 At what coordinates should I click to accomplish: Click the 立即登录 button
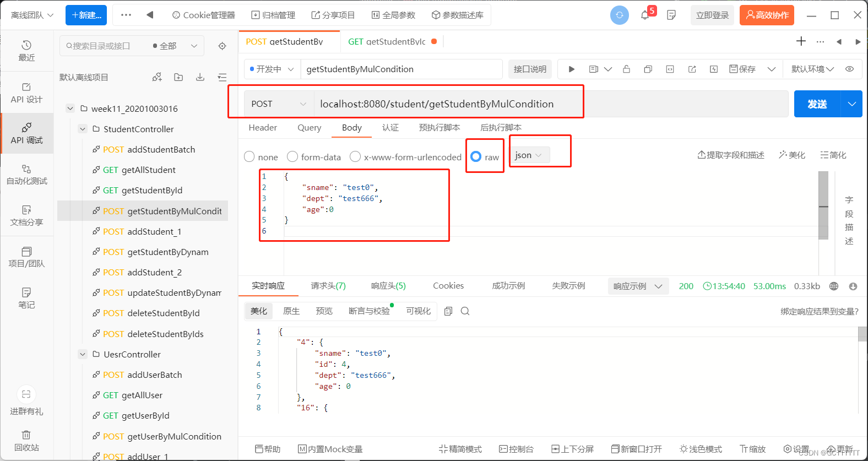point(712,15)
